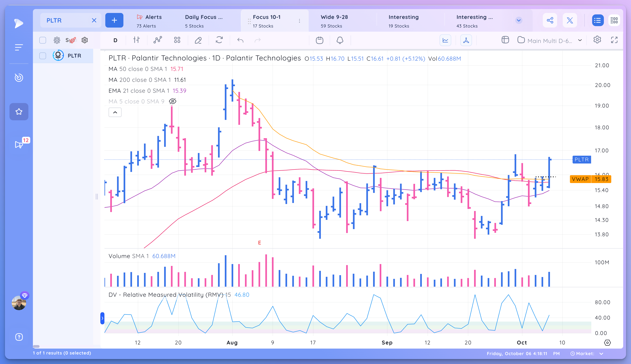Click the earnings E marker
Screen dimensions: 631x364
pyautogui.click(x=260, y=243)
